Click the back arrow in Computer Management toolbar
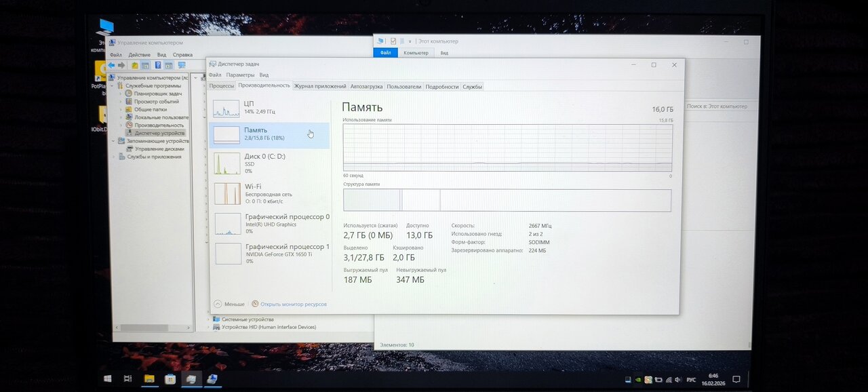The height and width of the screenshot is (392, 868). click(x=111, y=65)
